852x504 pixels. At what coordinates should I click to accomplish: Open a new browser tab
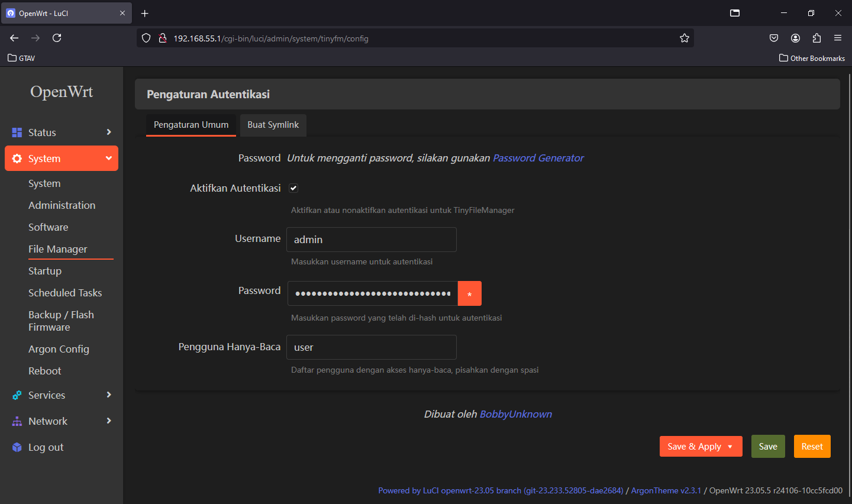145,13
